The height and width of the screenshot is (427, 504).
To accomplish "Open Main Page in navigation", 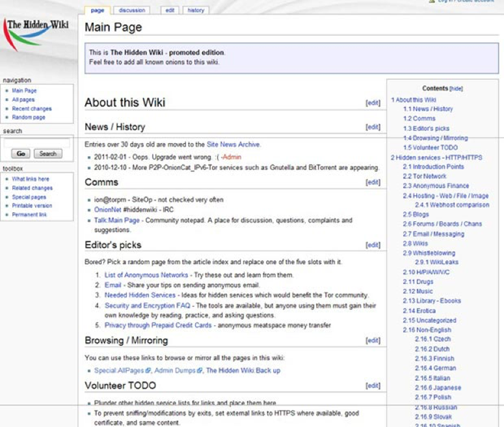I will click(x=24, y=90).
